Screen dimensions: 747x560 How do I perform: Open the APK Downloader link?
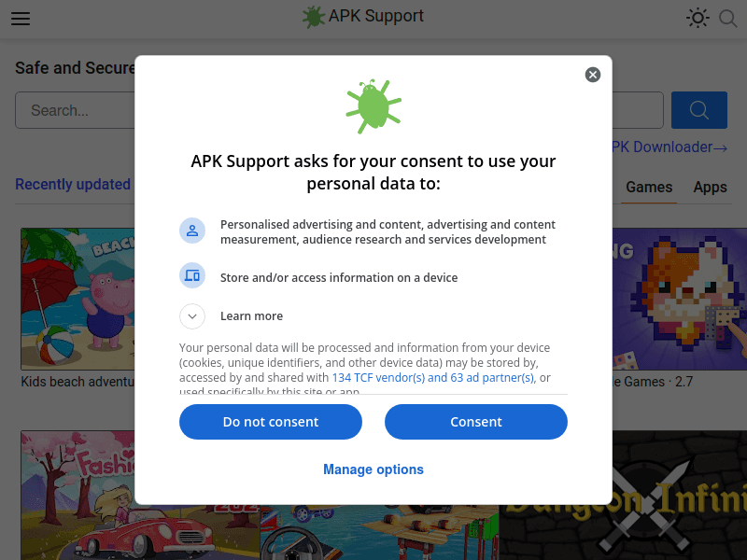pyautogui.click(x=669, y=147)
